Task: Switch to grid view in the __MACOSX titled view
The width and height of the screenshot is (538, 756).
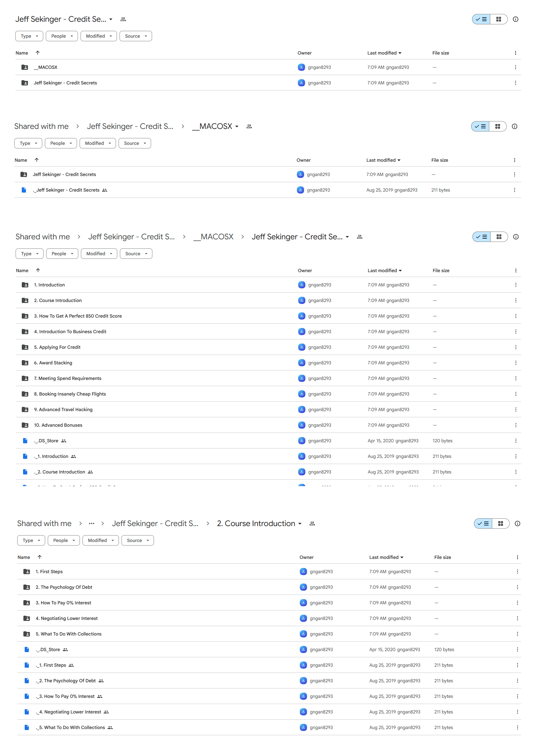Action: pos(497,126)
